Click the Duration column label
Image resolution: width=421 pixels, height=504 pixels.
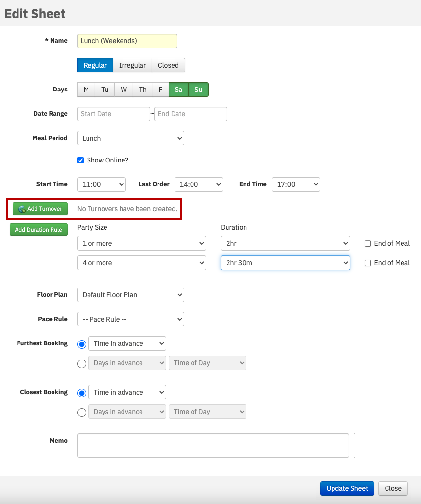pyautogui.click(x=234, y=227)
